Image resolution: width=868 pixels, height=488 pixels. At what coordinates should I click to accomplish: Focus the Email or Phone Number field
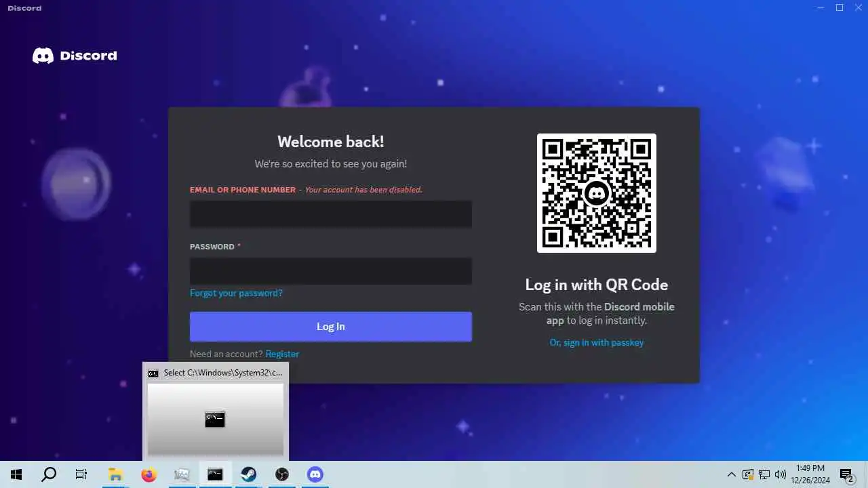click(x=331, y=214)
